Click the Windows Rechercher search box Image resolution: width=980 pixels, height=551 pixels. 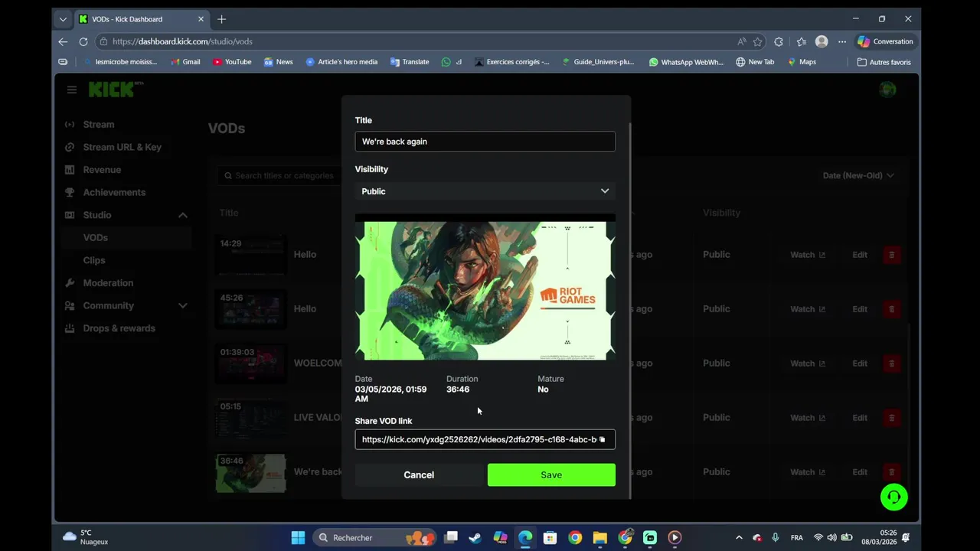pos(375,537)
